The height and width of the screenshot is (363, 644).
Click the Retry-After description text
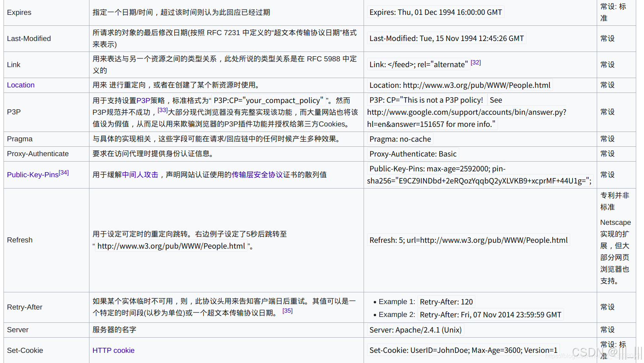click(x=225, y=307)
